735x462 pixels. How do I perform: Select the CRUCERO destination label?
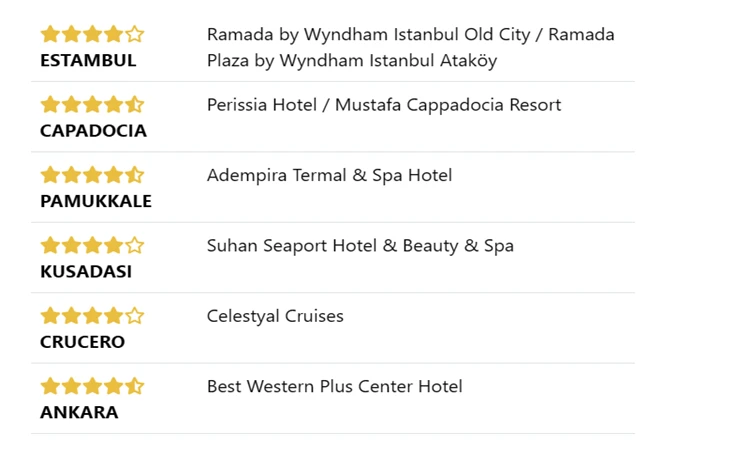pos(83,342)
